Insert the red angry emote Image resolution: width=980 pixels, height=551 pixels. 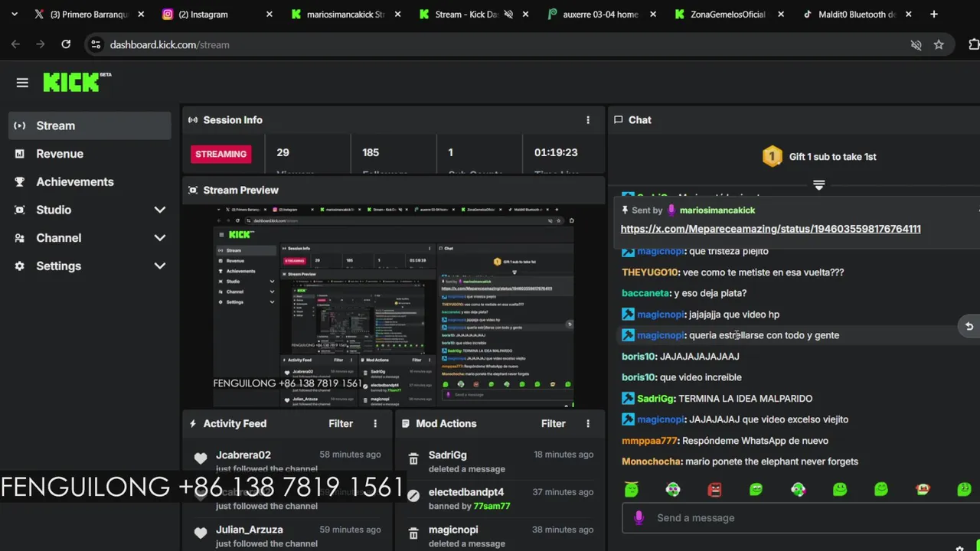(714, 490)
